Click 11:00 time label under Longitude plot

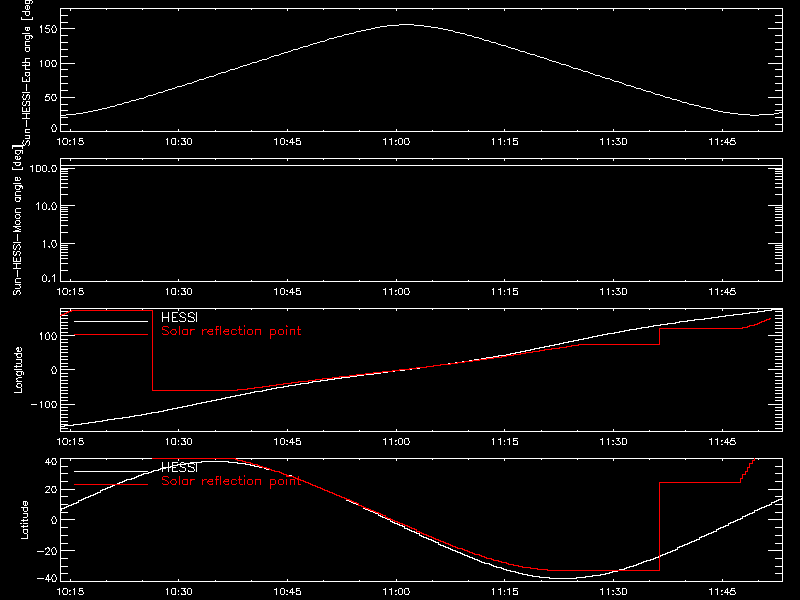coord(396,441)
